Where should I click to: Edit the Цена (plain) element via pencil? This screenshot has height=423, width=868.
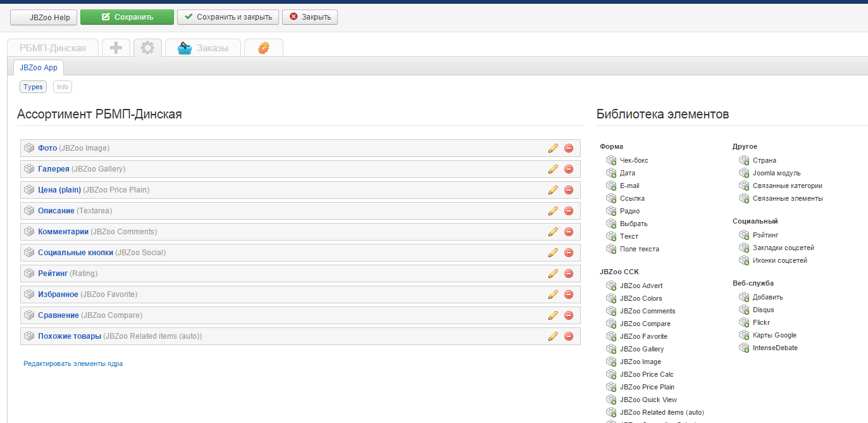553,190
